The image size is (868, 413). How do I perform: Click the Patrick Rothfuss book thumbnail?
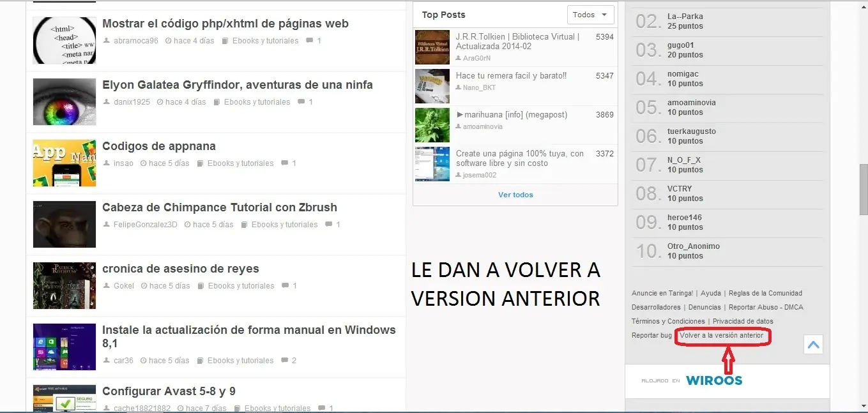coord(64,285)
